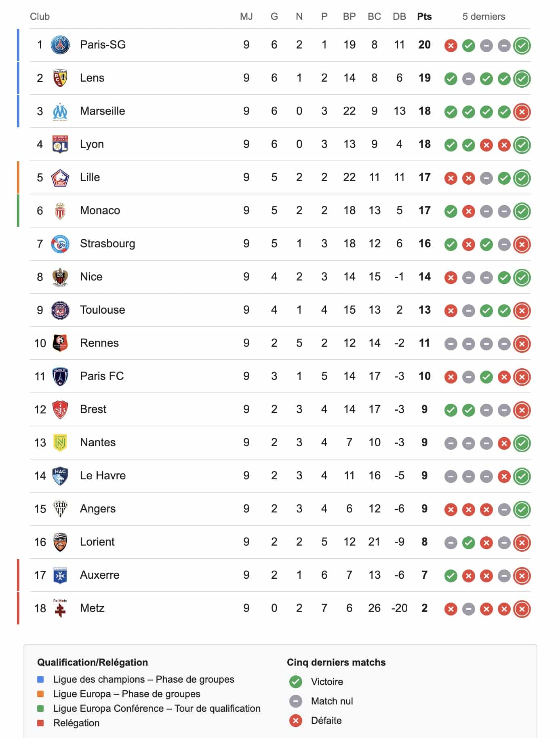Click the Club column header
Image resolution: width=560 pixels, height=738 pixels.
coord(40,17)
